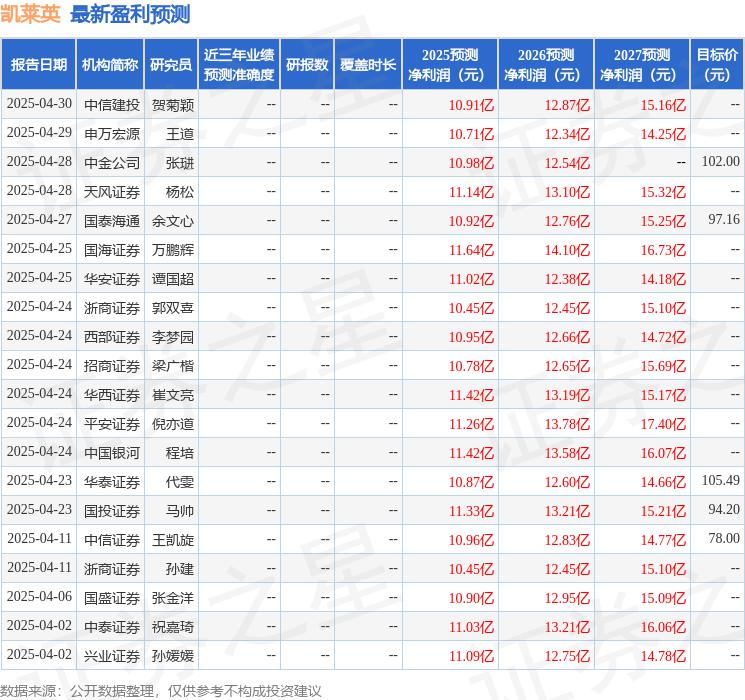Click institution 兴业证券
745x700 pixels.
pos(112,656)
